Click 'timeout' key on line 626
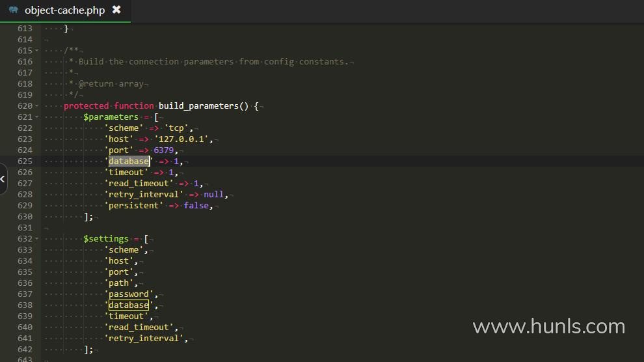This screenshot has height=362, width=644. (126, 172)
